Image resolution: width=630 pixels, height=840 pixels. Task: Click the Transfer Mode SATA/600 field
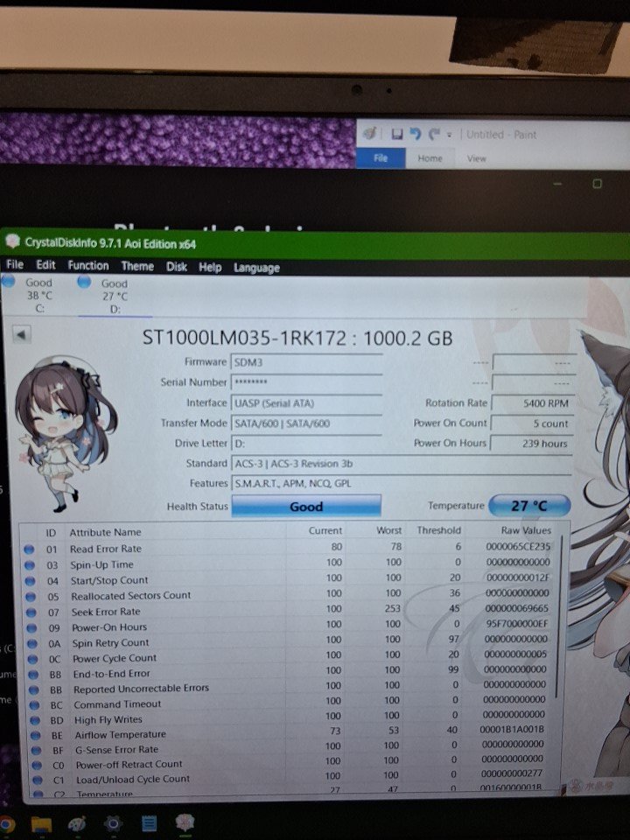pyautogui.click(x=306, y=423)
